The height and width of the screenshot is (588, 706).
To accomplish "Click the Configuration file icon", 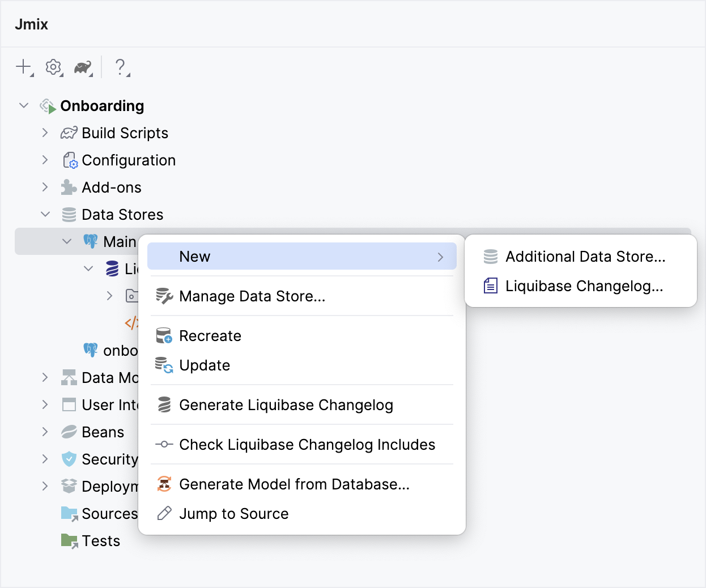I will pos(69,160).
